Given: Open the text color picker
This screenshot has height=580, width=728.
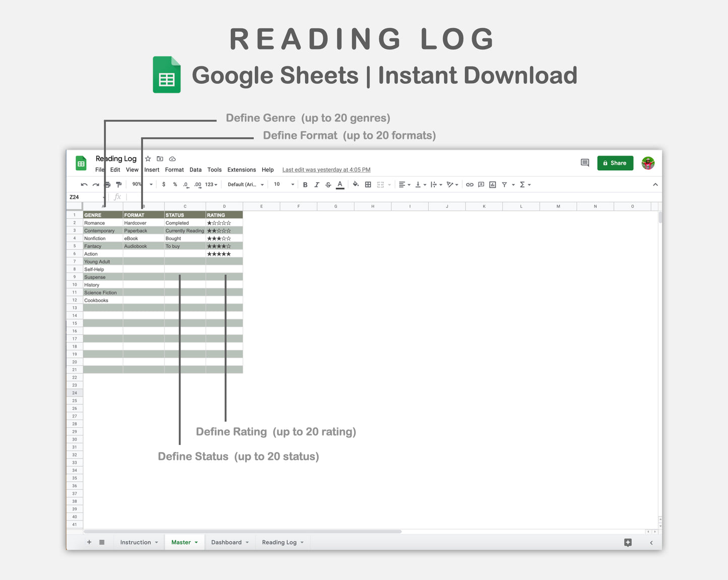Looking at the screenshot, I should 340,184.
